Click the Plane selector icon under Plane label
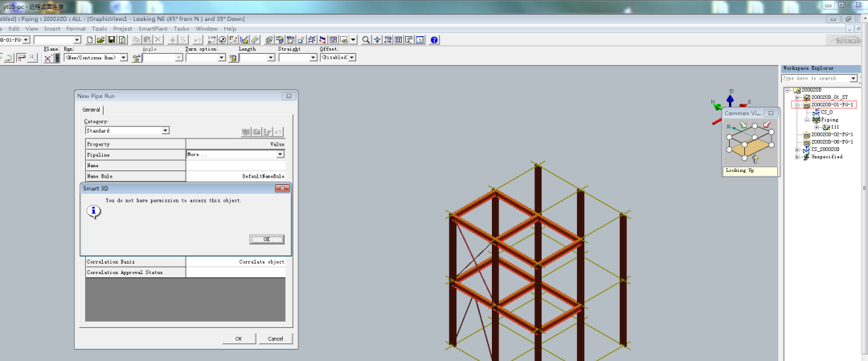Screen dimensions: 868x361 47,58
